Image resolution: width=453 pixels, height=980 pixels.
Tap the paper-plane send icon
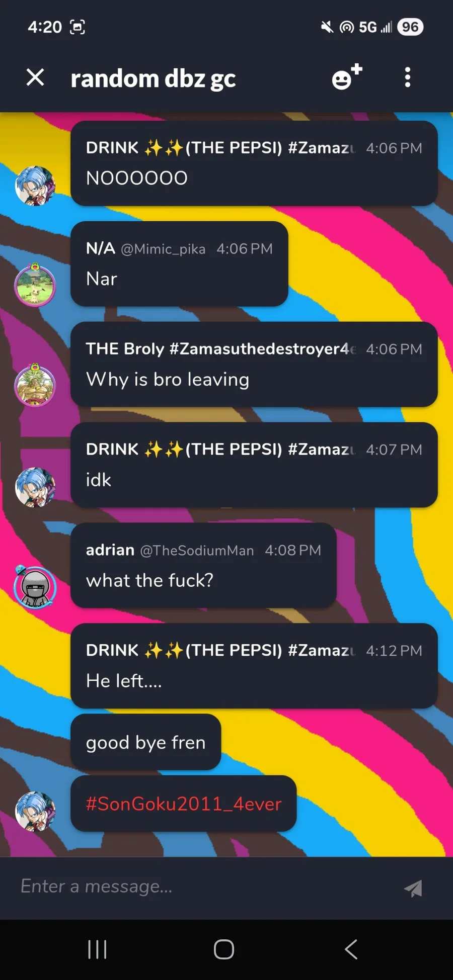(x=413, y=888)
